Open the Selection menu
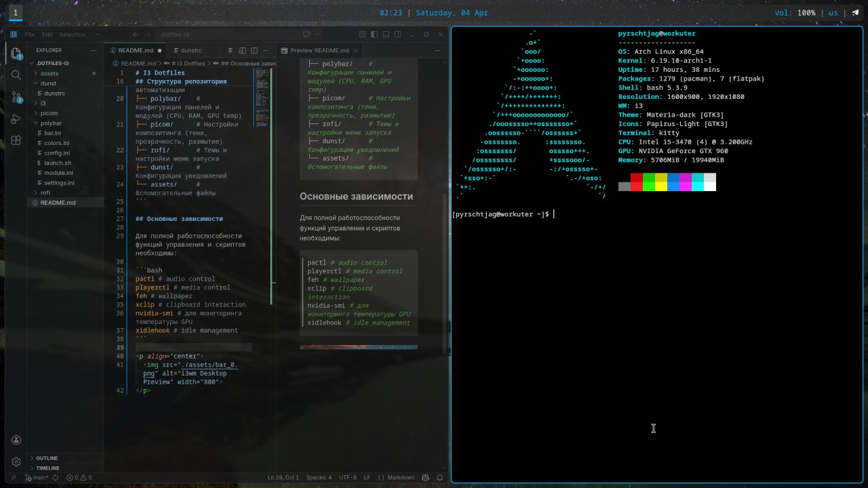 73,35
